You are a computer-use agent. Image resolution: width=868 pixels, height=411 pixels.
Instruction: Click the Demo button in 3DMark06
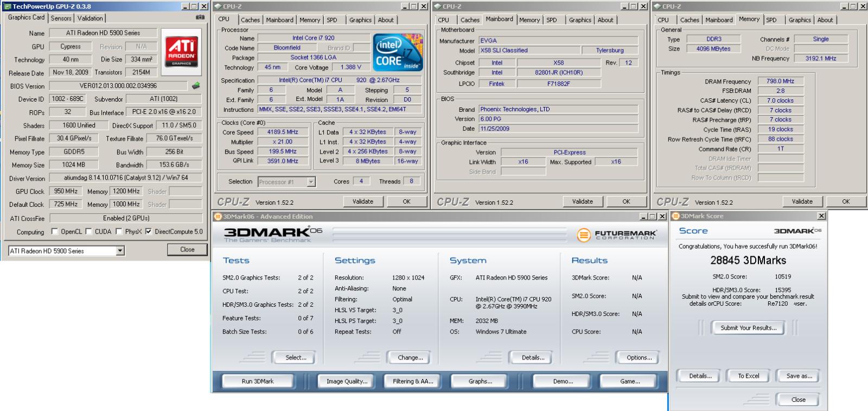(x=563, y=381)
